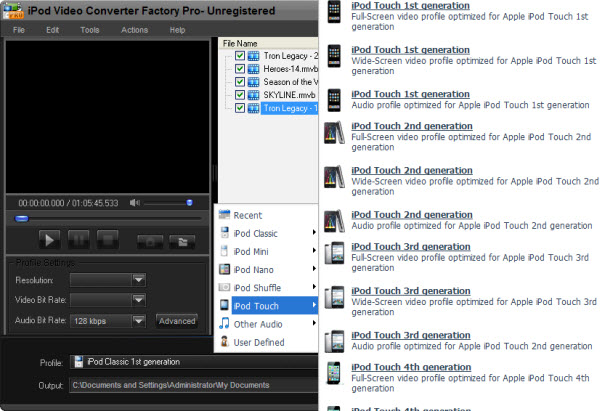The image size is (600, 411).
Task: Click the Pause button under the preview
Action: tap(78, 240)
